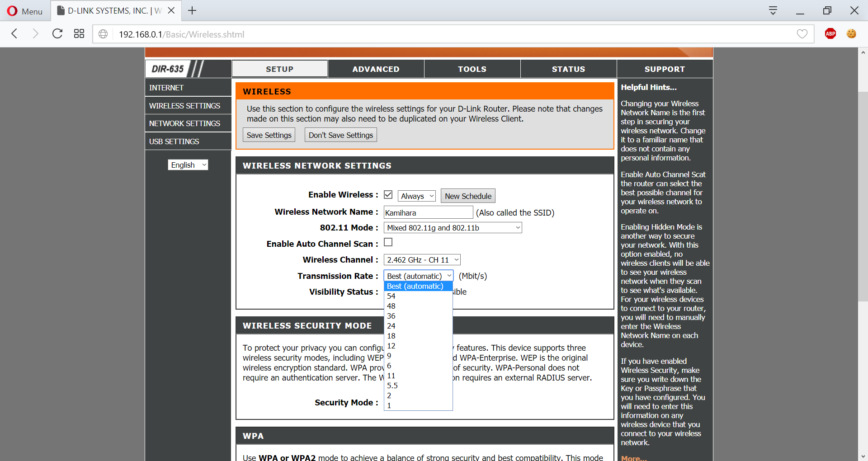Viewport: 868px width, 461px height.
Task: Click the WPA section heading
Action: (x=253, y=436)
